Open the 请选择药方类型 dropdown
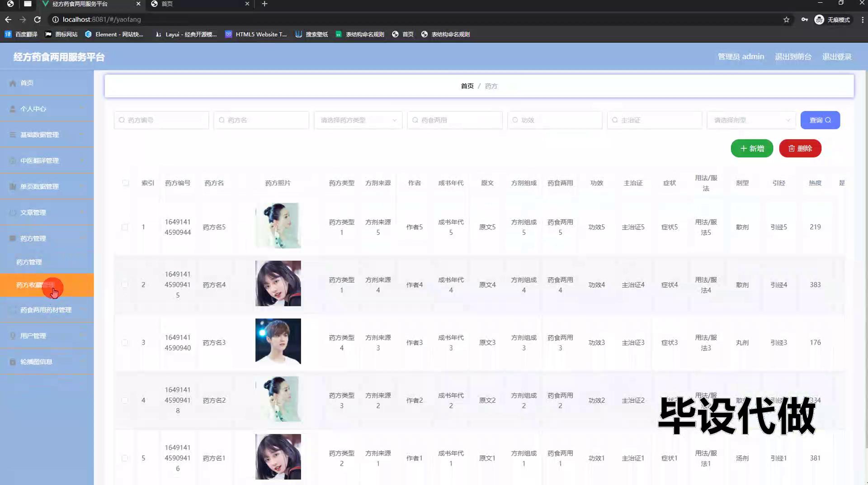The image size is (868, 485). tap(358, 120)
